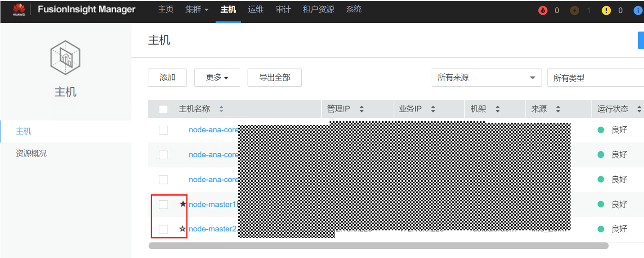Open the warning alarms exclamation icon
This screenshot has width=644, height=258.
point(606,11)
